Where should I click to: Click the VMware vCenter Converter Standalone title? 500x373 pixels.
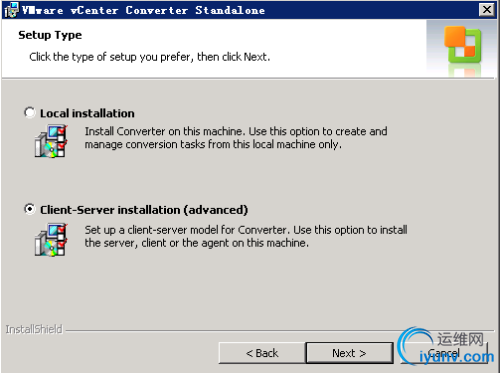(x=144, y=10)
